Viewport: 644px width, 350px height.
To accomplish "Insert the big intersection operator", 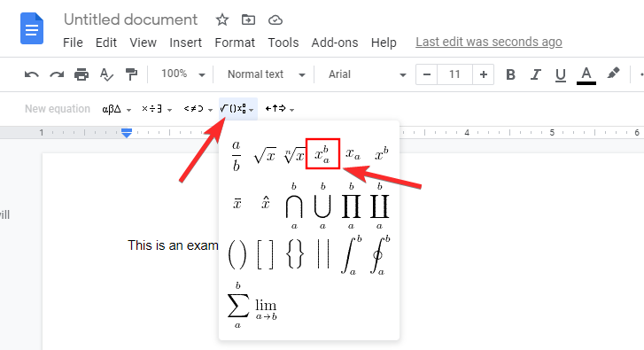I will point(294,206).
